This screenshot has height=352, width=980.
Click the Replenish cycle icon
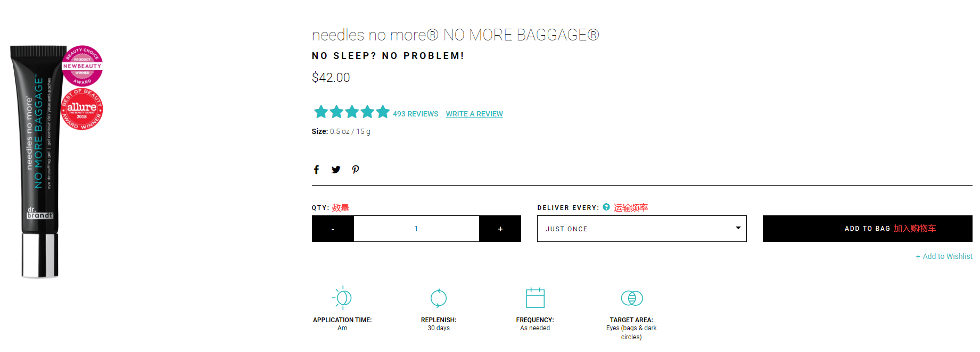click(x=439, y=298)
